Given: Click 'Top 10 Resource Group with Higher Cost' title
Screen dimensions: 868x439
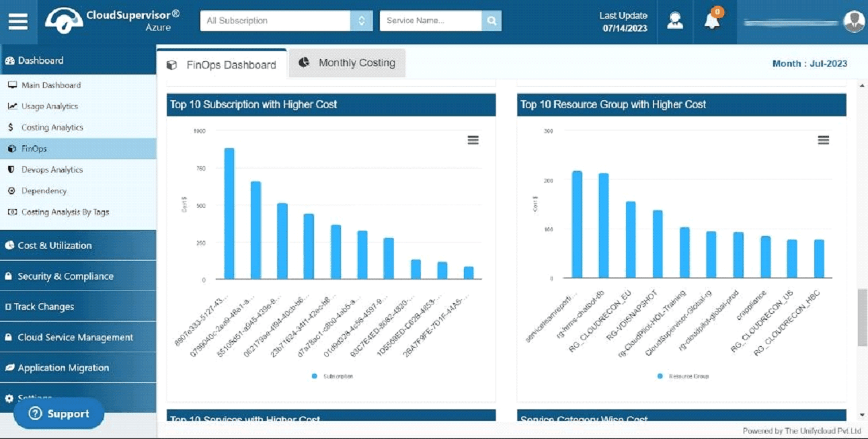Looking at the screenshot, I should [x=613, y=104].
